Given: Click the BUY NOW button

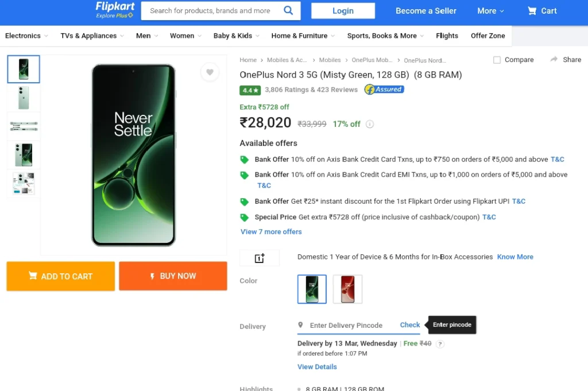Looking at the screenshot, I should point(173,276).
